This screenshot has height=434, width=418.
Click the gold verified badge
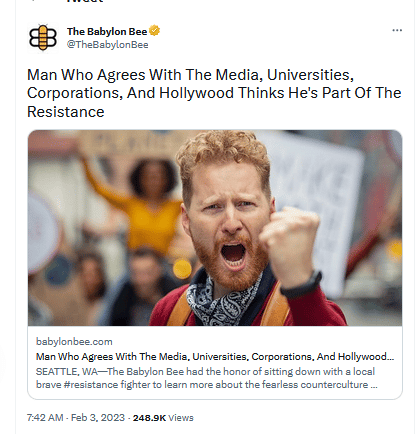154,31
